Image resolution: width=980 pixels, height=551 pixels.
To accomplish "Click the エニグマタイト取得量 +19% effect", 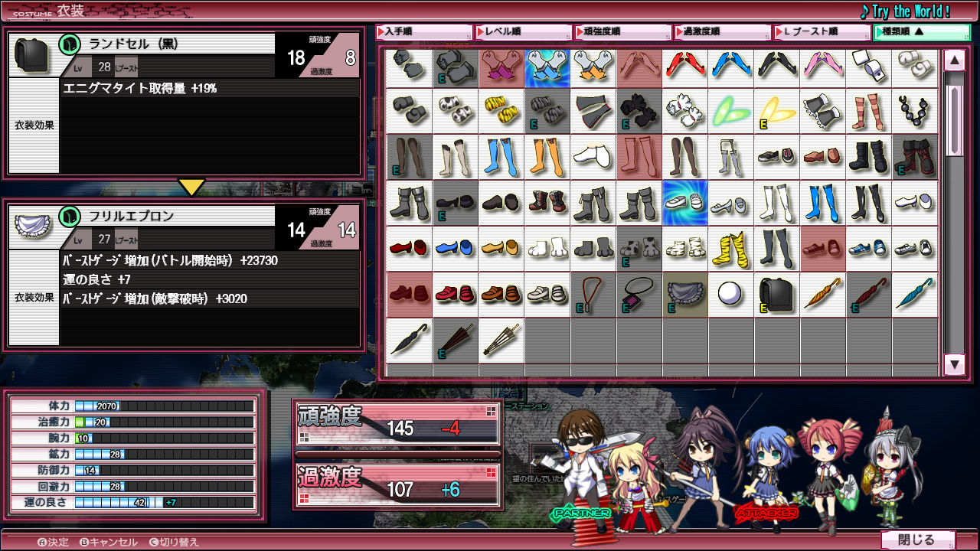I will coord(140,88).
